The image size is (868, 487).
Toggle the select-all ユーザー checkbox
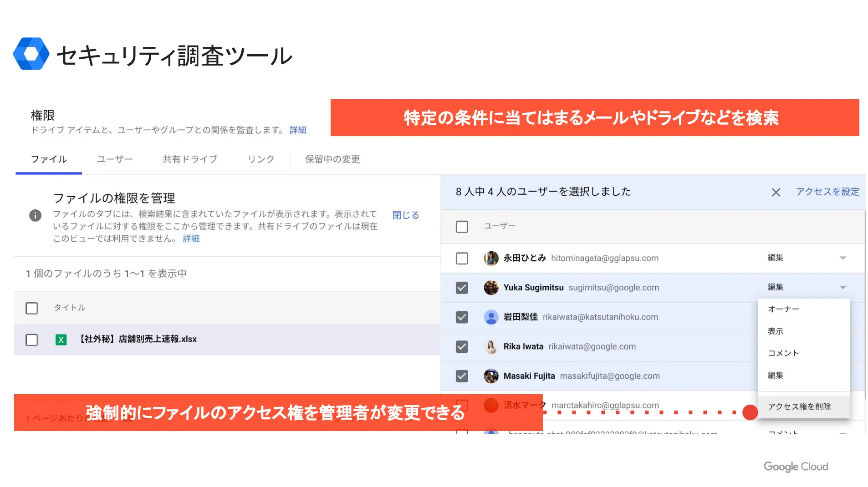(x=461, y=227)
